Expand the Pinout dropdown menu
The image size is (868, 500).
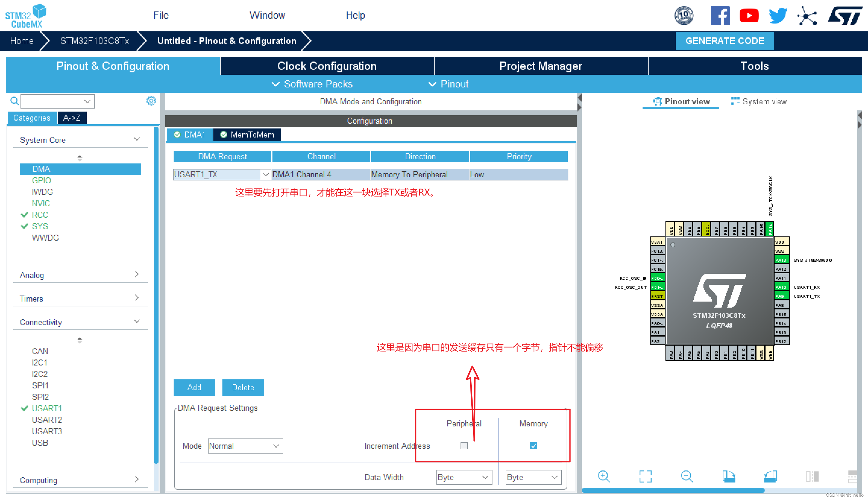pos(448,84)
